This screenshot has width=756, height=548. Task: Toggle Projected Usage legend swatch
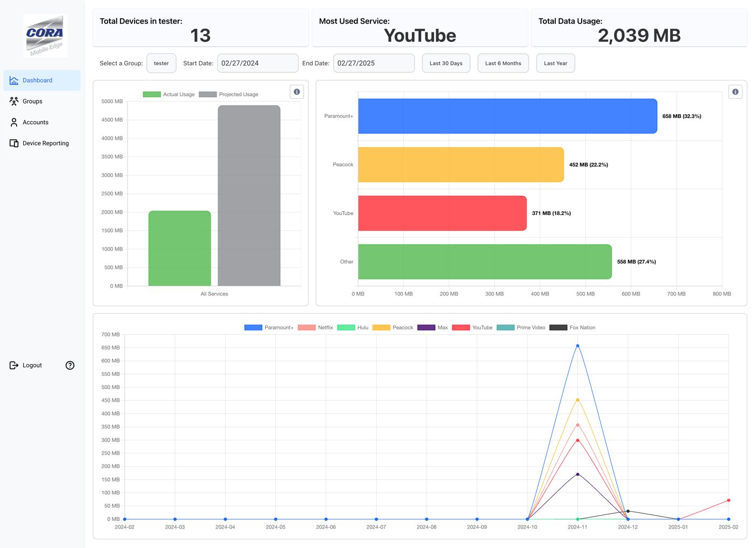(x=208, y=94)
